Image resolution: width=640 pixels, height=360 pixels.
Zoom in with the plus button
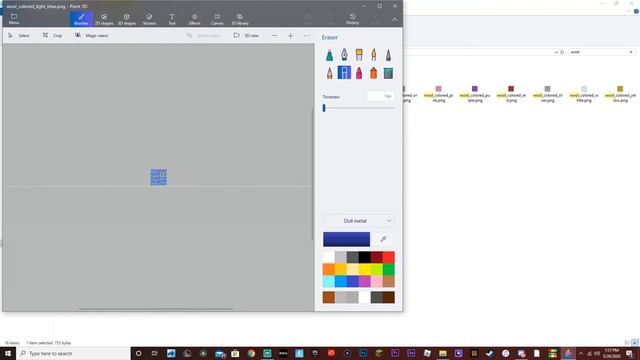[290, 36]
